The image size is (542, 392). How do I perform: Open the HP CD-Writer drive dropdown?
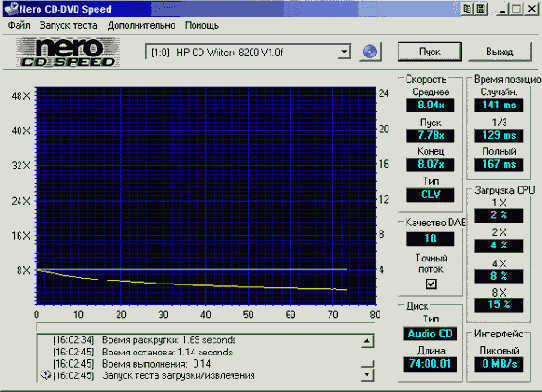[344, 52]
